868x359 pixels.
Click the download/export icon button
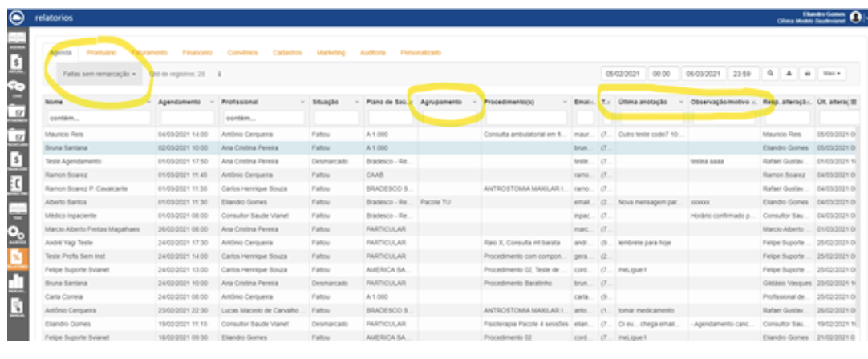(x=789, y=73)
